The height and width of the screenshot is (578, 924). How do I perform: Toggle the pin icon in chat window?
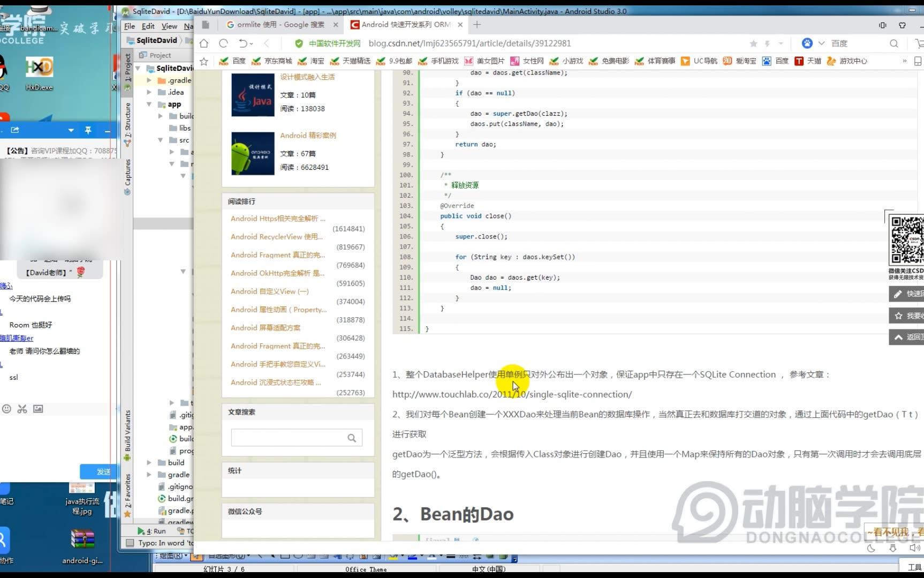coord(88,130)
